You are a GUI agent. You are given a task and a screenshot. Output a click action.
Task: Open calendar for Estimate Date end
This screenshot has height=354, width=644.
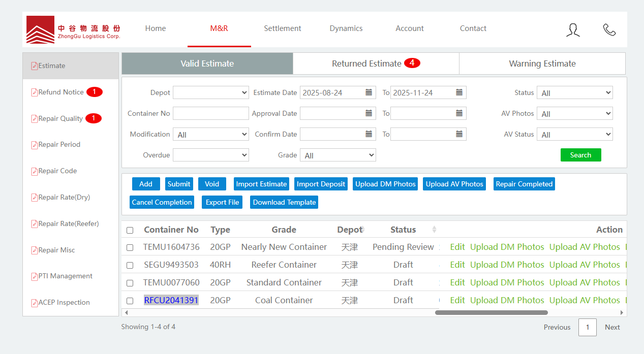tap(459, 92)
